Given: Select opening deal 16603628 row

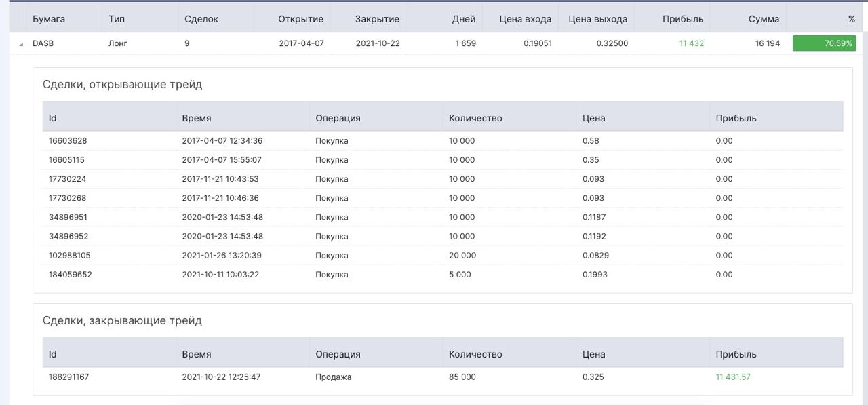Looking at the screenshot, I should (x=443, y=141).
